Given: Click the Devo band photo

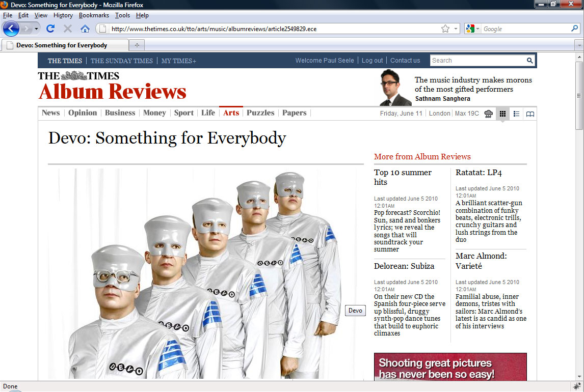Looking at the screenshot, I should click(205, 273).
